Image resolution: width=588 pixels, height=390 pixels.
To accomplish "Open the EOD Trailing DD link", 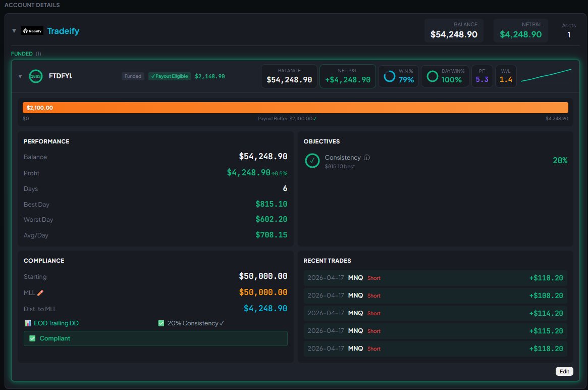I will coord(56,323).
